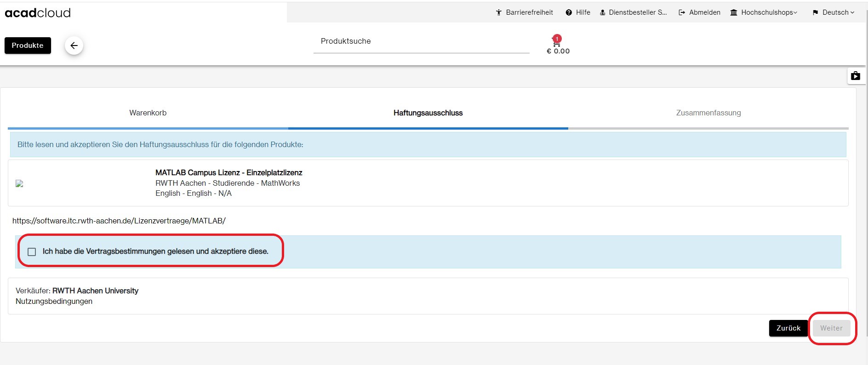Select the Zusammenfassung step tab
Screen dimensions: 868x365
pyautogui.click(x=708, y=113)
